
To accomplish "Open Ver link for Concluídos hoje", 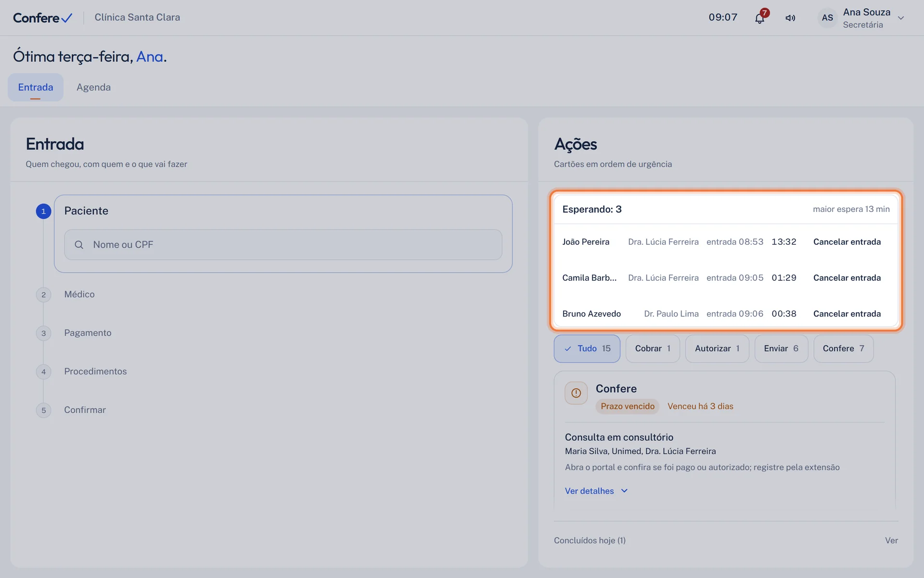I will (891, 540).
